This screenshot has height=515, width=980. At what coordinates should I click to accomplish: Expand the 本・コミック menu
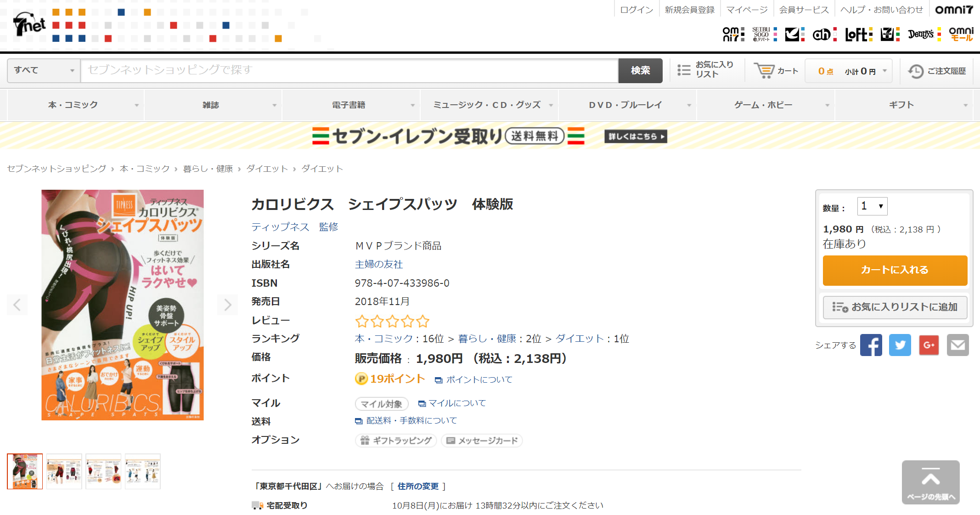coord(75,105)
